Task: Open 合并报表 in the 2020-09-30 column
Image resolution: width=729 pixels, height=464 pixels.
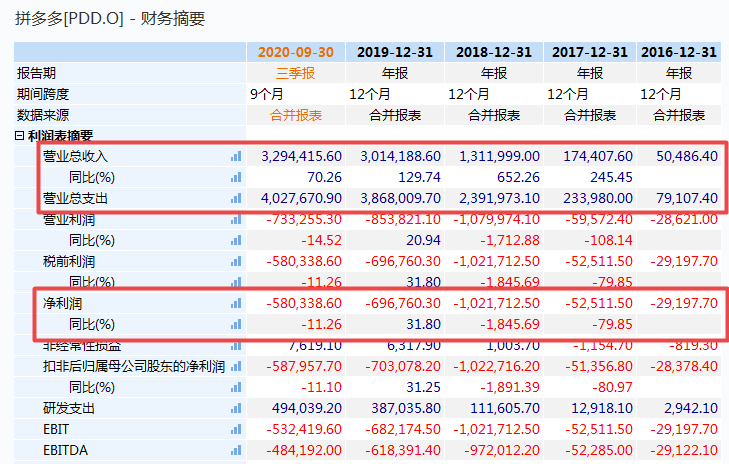Action: pos(295,115)
